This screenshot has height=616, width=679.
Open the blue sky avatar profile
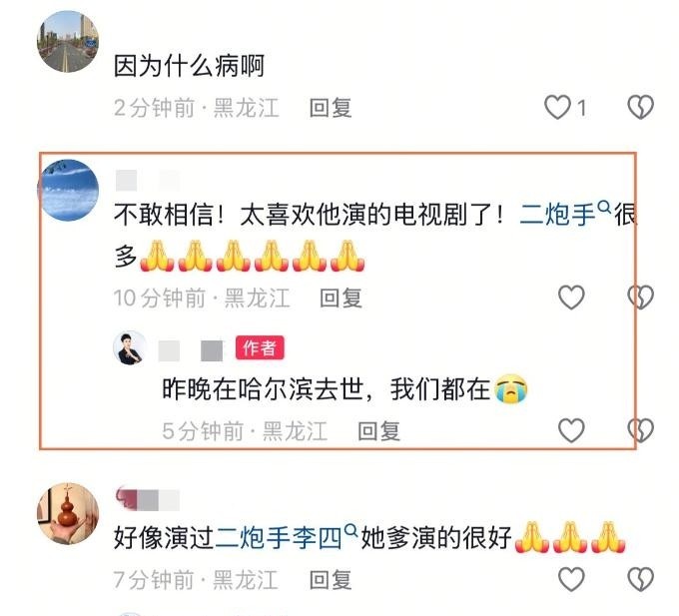click(x=68, y=190)
